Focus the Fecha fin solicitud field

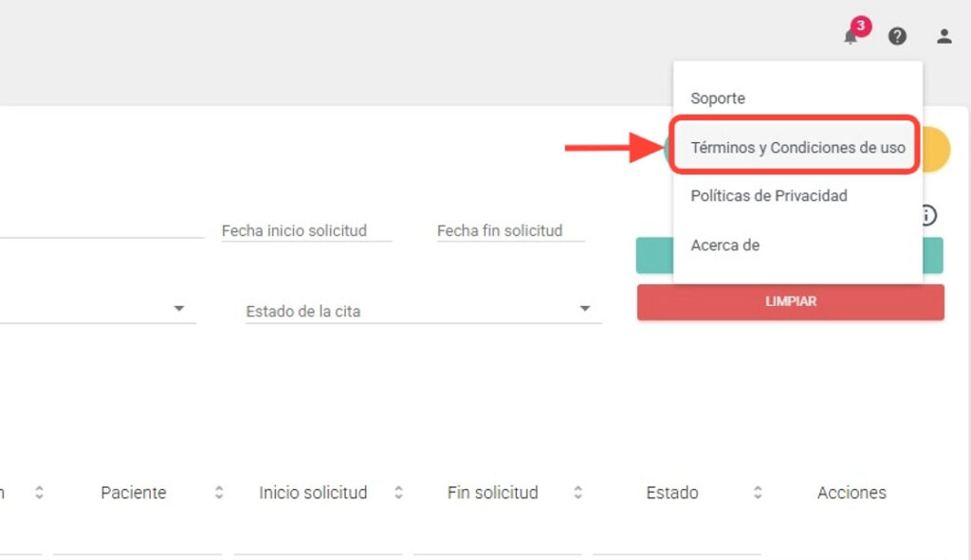pyautogui.click(x=510, y=231)
